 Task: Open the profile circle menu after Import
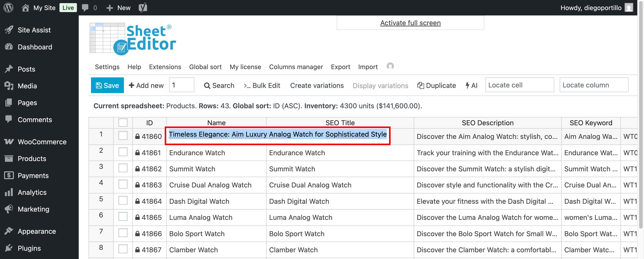(390, 66)
